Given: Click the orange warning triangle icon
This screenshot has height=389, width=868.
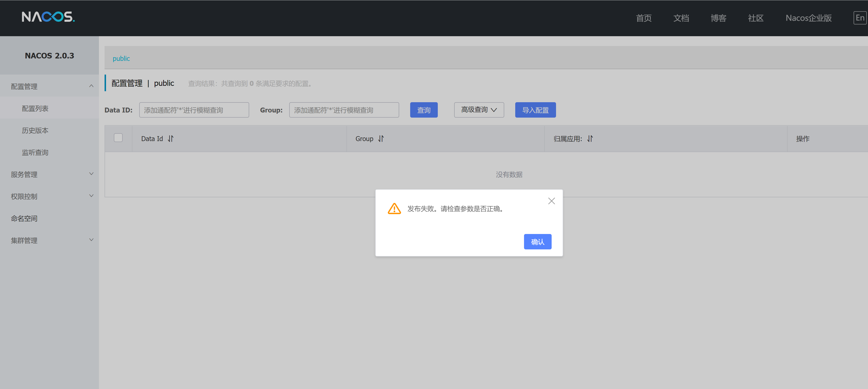Looking at the screenshot, I should click(394, 209).
